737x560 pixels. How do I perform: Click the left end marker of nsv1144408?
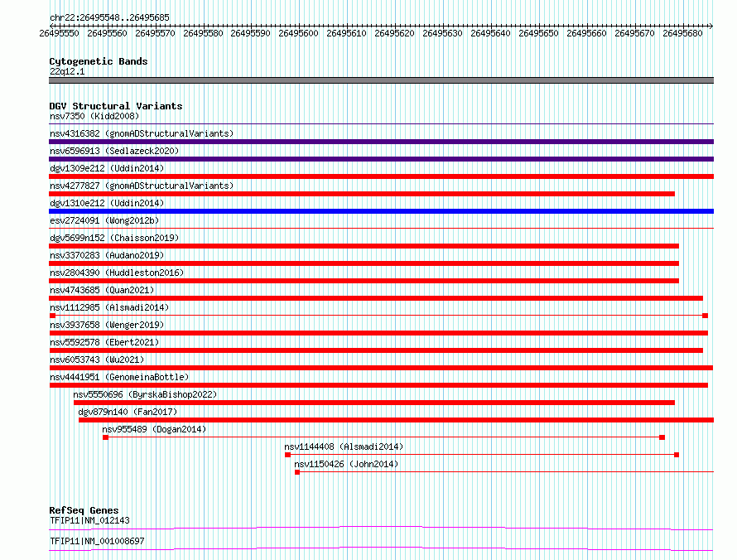[287, 455]
